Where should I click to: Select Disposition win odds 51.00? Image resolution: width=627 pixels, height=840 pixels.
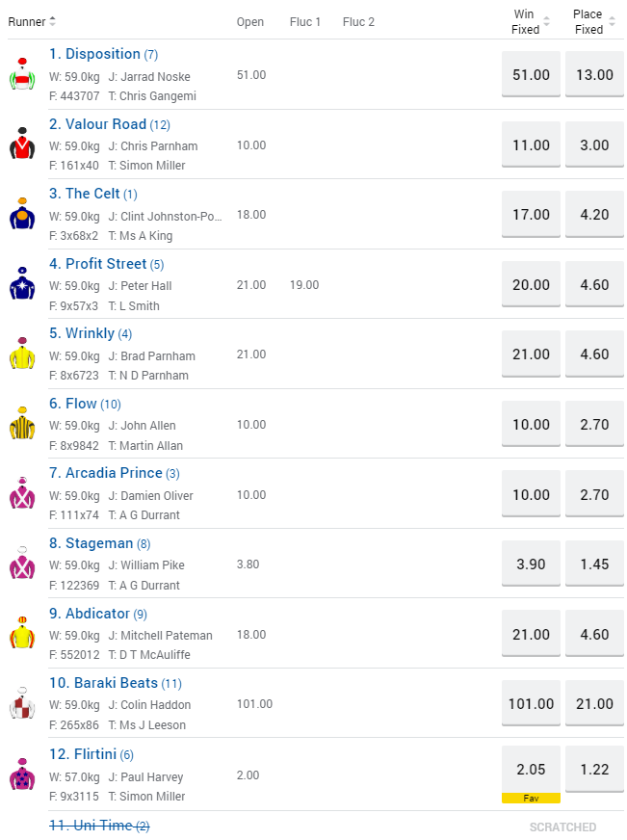point(532,75)
